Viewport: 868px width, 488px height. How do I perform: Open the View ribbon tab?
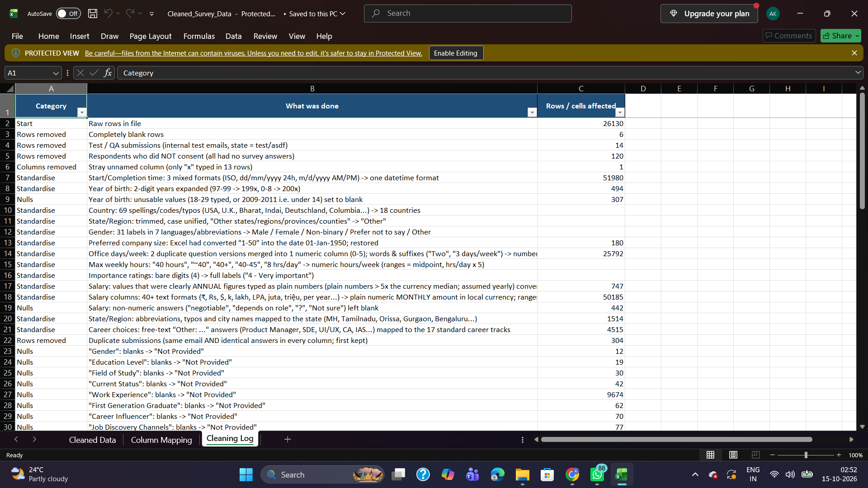pyautogui.click(x=297, y=36)
